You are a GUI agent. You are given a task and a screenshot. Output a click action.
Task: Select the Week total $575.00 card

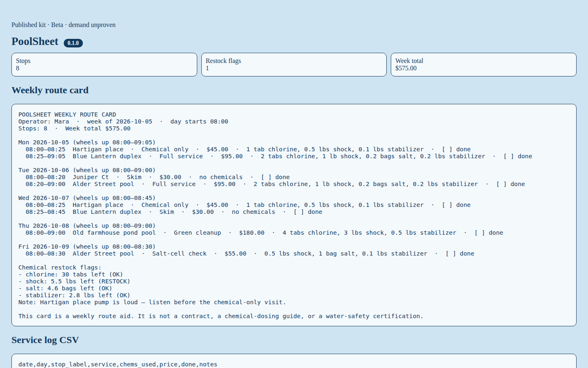[483, 65]
